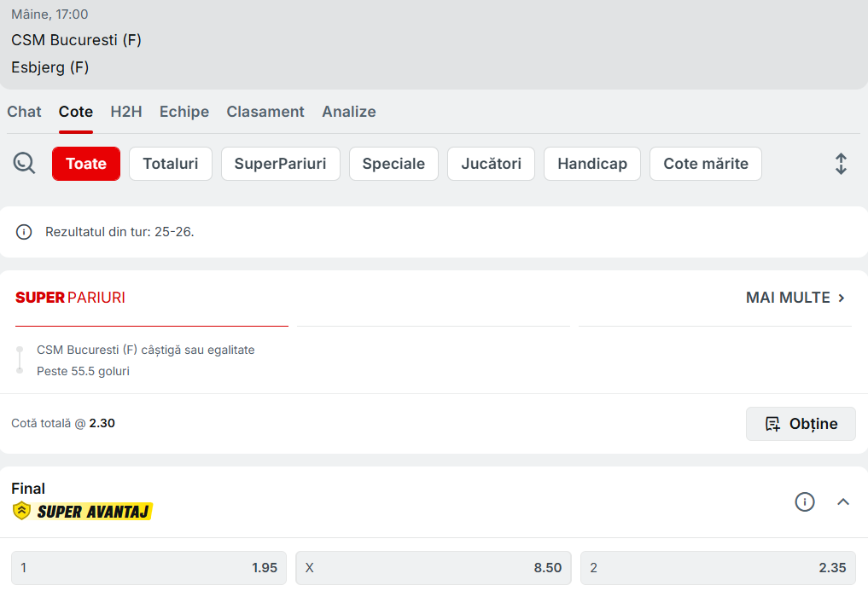Open Mai Multe super pariuri
The width and height of the screenshot is (868, 591).
(795, 298)
